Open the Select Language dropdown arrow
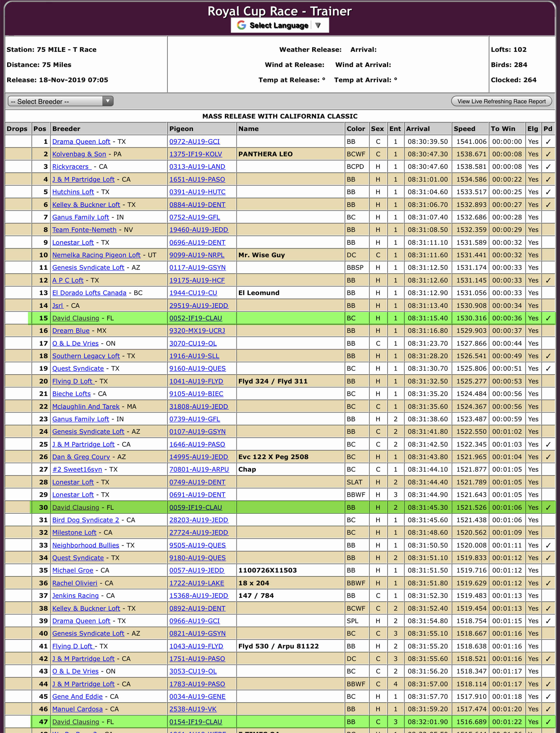560x733 pixels. click(318, 25)
